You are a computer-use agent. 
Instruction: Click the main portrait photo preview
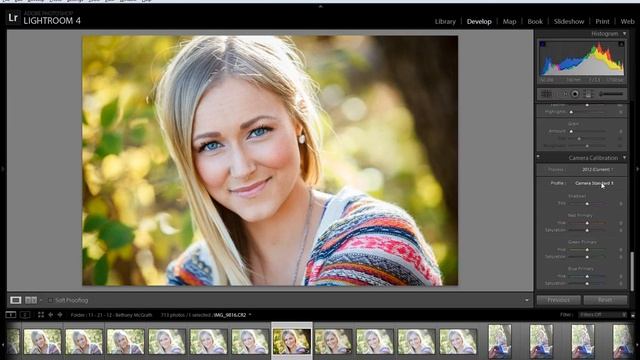point(270,160)
